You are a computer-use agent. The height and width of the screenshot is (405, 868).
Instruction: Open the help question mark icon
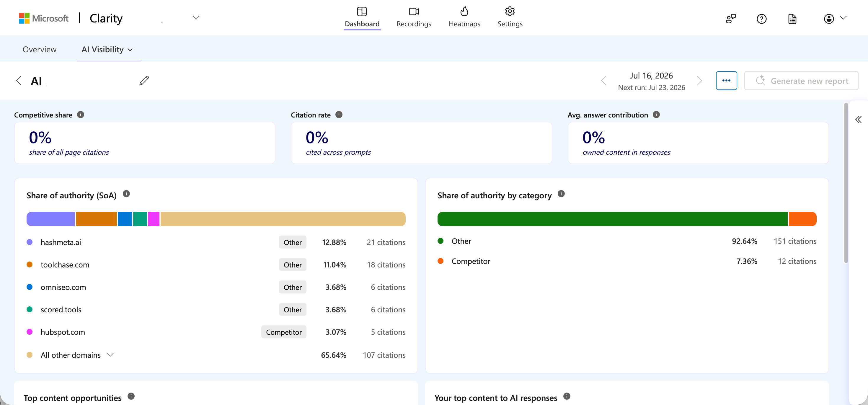[761, 19]
